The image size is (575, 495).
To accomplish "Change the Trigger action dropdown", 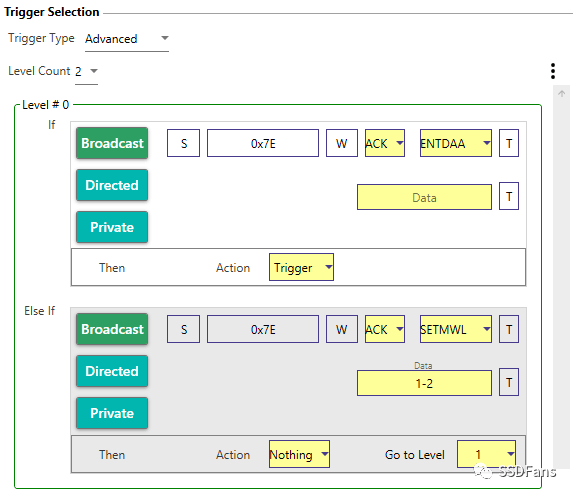I will [301, 267].
